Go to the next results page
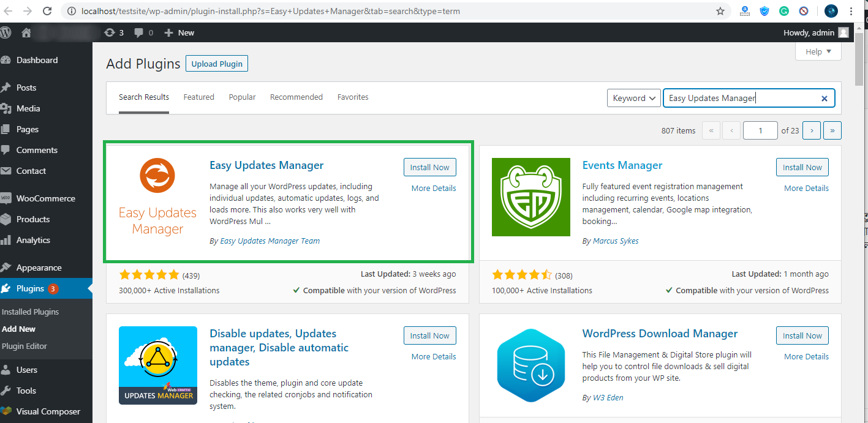This screenshot has width=868, height=423. pyautogui.click(x=812, y=130)
